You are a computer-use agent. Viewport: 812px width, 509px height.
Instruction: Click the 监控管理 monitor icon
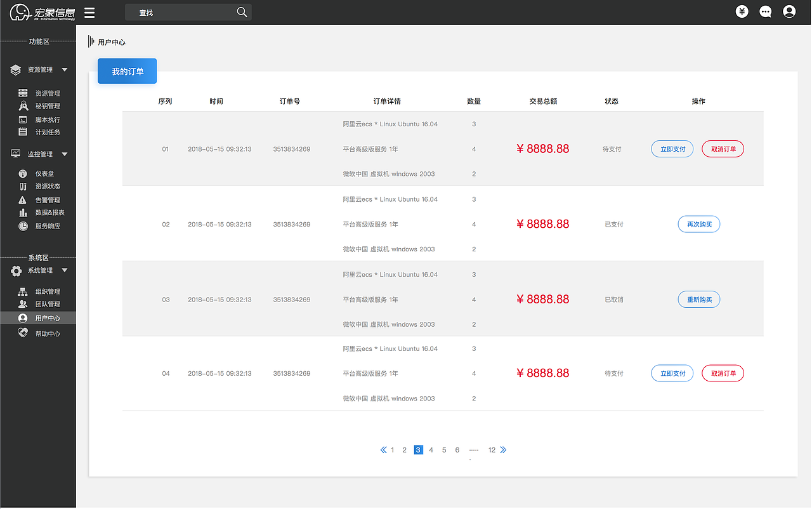[x=16, y=154]
